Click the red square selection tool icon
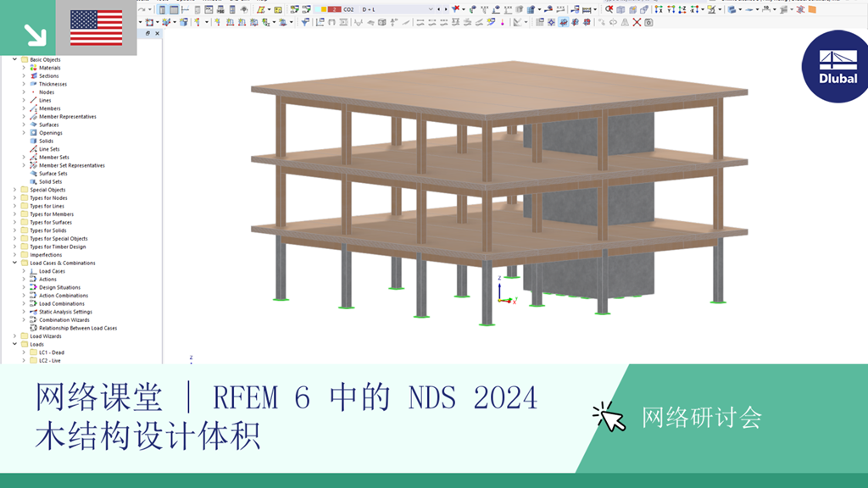Viewport: 868px width, 488px height. [149, 22]
